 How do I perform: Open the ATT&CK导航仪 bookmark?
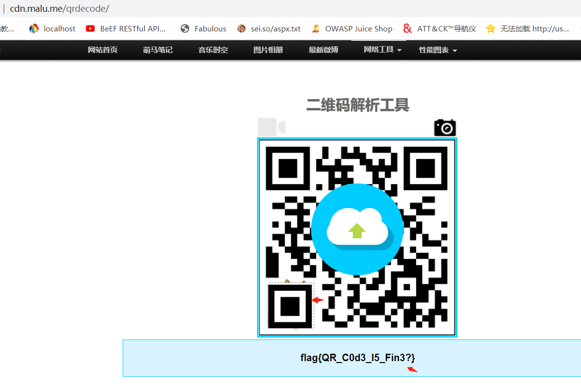440,28
